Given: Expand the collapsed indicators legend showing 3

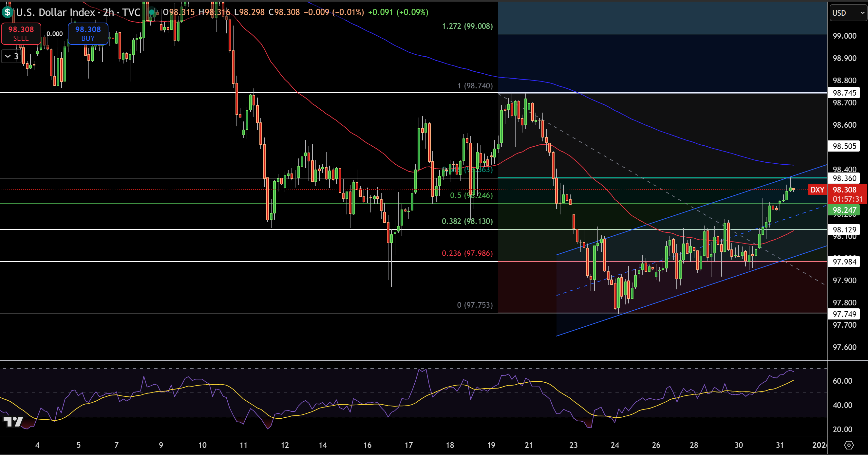Looking at the screenshot, I should click(12, 56).
